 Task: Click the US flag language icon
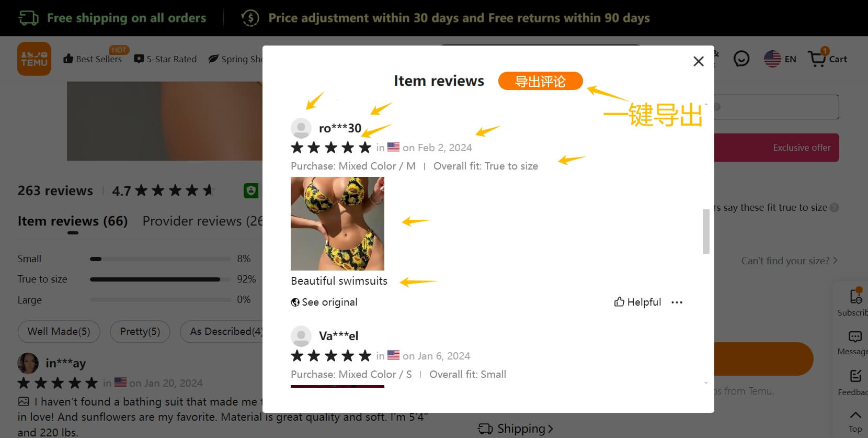point(772,59)
